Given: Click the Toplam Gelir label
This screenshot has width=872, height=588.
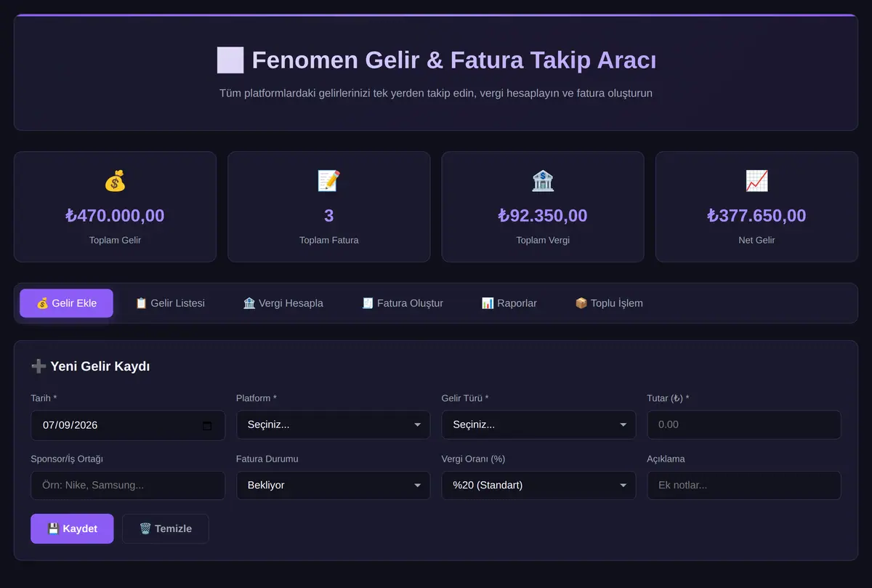Looking at the screenshot, I should coord(115,240).
